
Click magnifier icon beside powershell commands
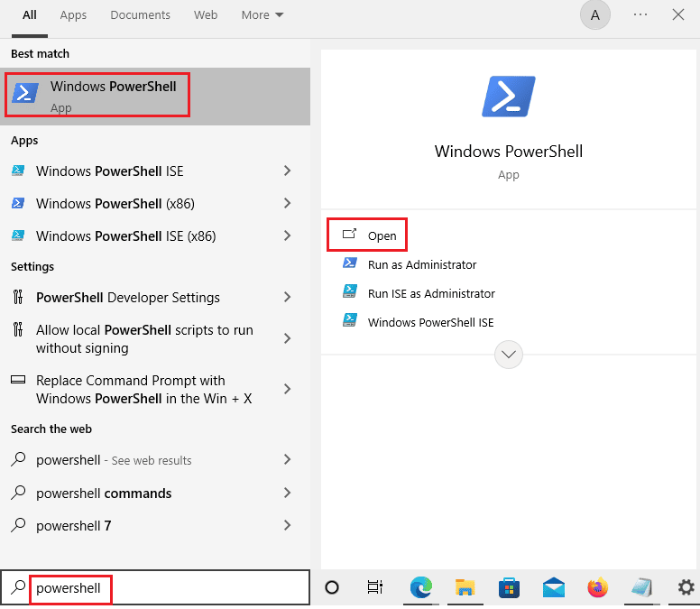[x=18, y=493]
